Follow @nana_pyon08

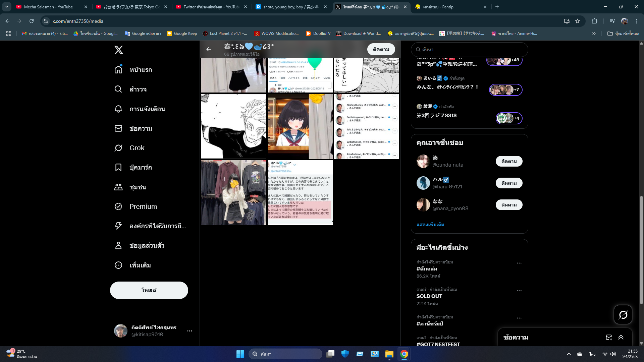point(509,205)
